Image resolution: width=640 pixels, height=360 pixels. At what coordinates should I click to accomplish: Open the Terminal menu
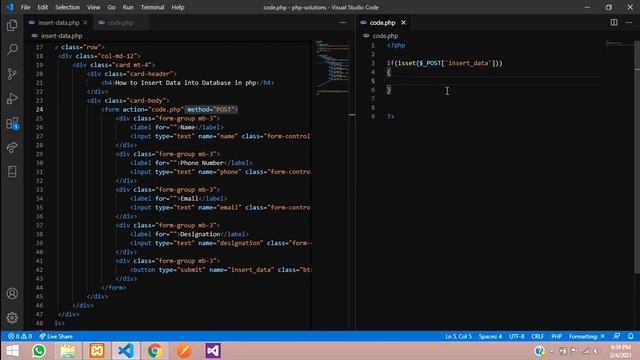[152, 7]
